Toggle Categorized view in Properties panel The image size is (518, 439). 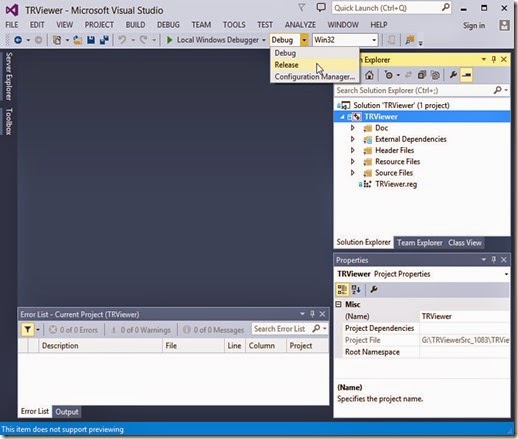coord(342,289)
